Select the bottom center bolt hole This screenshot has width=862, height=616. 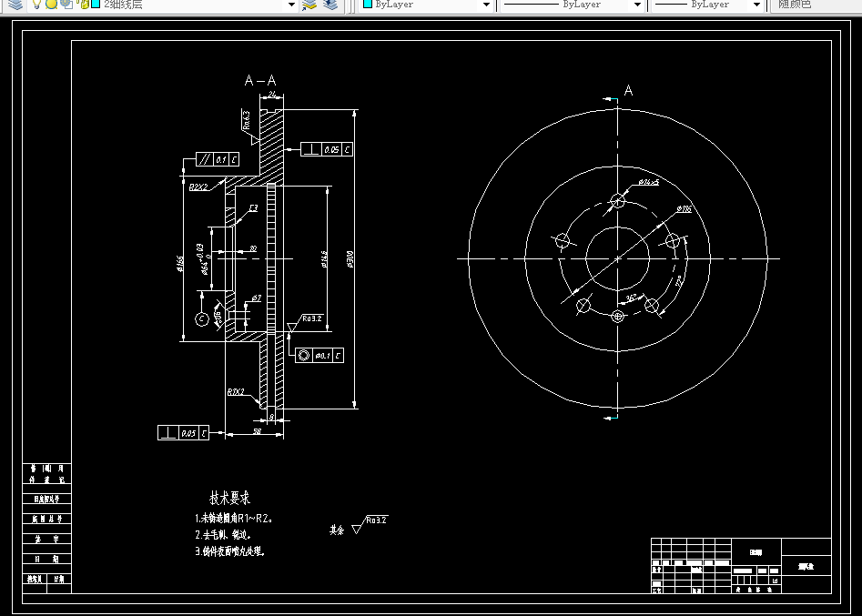click(617, 317)
